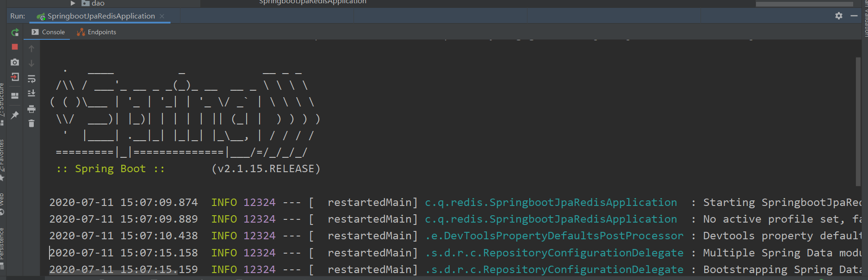
Task: Open the Web side tool window
Action: click(x=2, y=204)
